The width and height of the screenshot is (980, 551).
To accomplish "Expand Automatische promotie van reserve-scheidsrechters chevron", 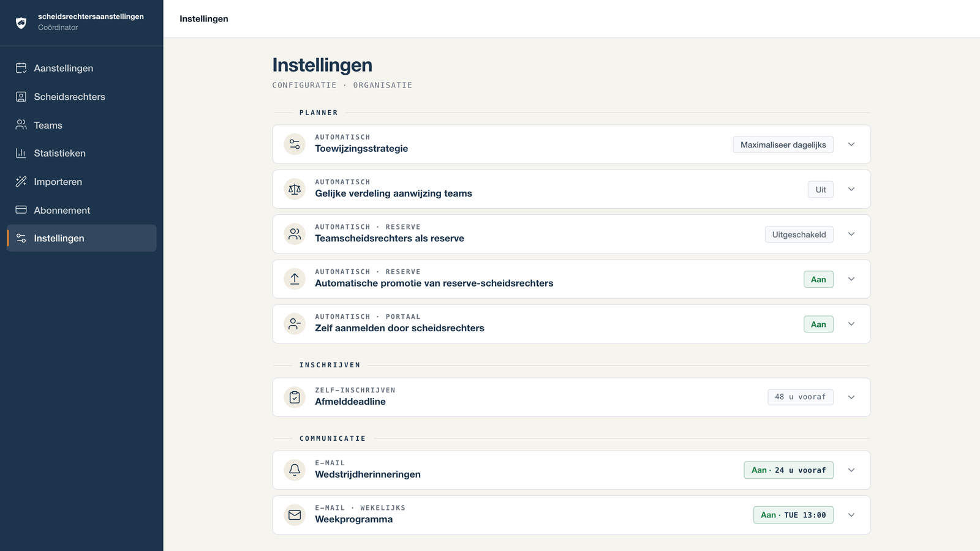I will [851, 279].
